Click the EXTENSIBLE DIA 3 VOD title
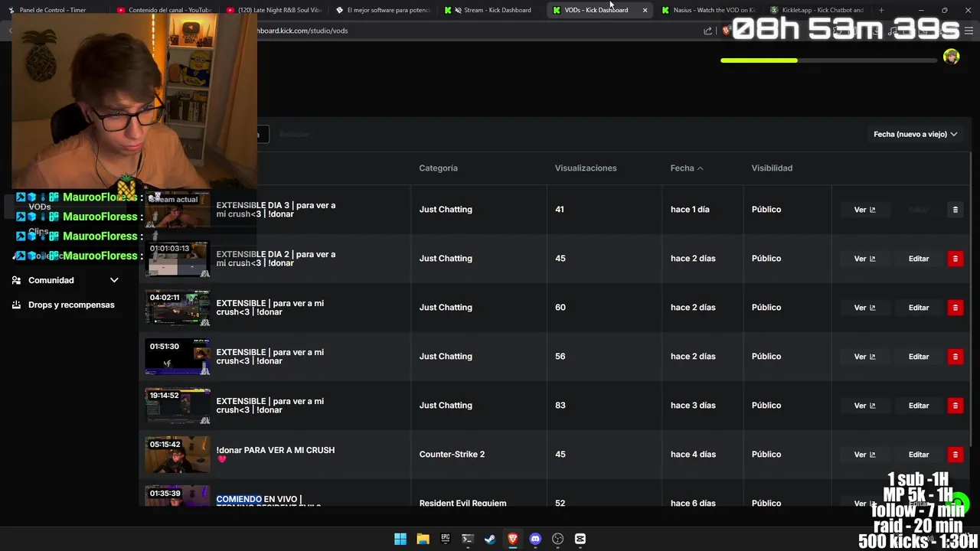Viewport: 980px width, 551px height. coord(276,210)
